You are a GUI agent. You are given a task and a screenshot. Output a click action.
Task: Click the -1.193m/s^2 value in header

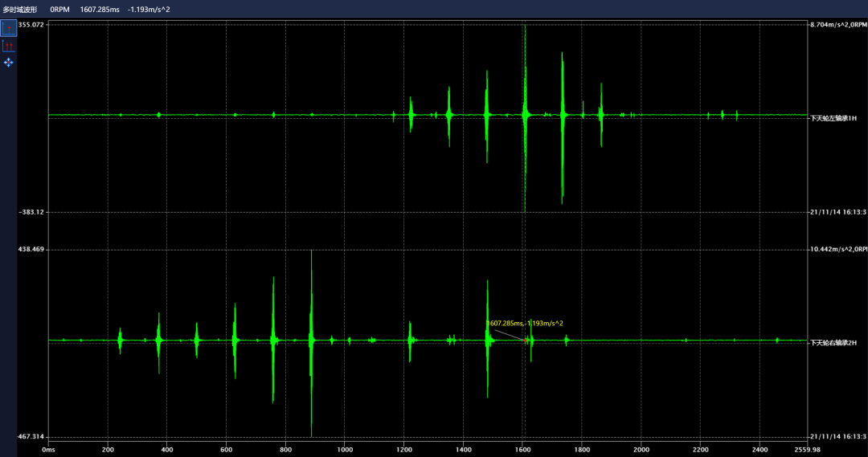(149, 10)
